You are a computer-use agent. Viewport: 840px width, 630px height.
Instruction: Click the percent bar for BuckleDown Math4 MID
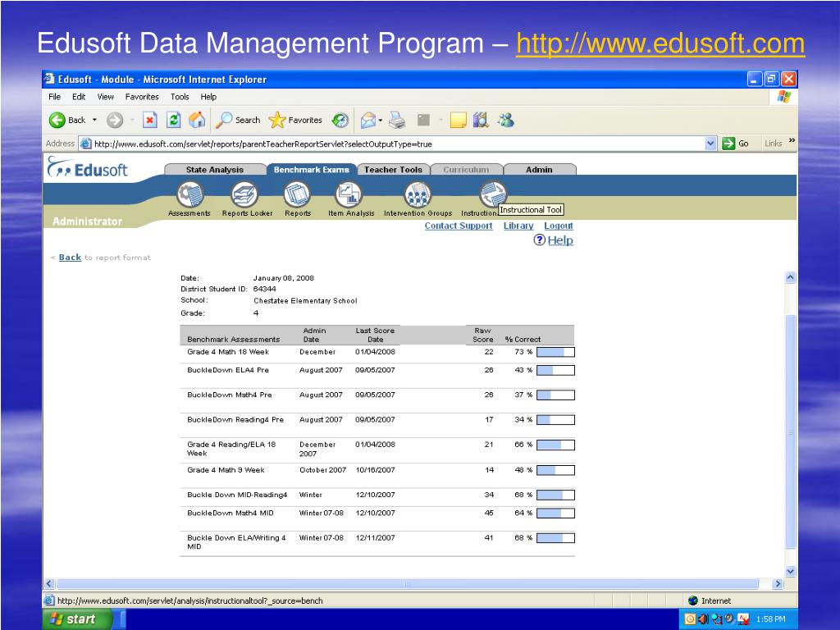555,514
